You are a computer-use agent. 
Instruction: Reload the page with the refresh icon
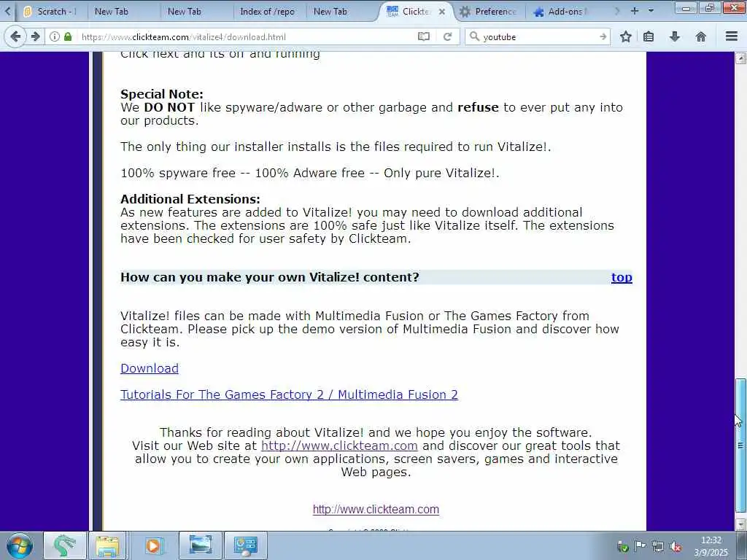pyautogui.click(x=447, y=36)
